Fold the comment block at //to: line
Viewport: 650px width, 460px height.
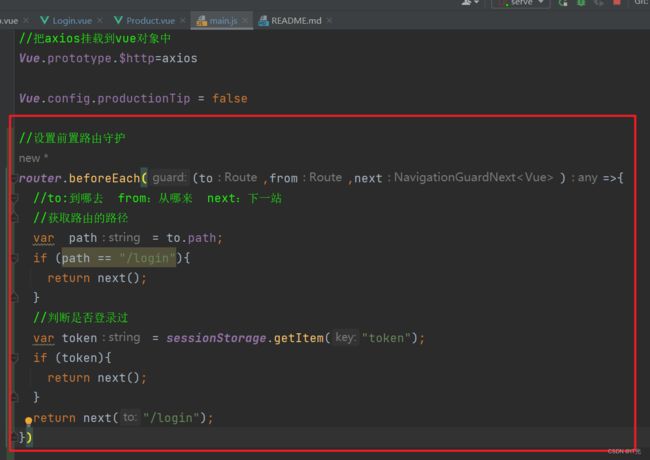click(14, 199)
